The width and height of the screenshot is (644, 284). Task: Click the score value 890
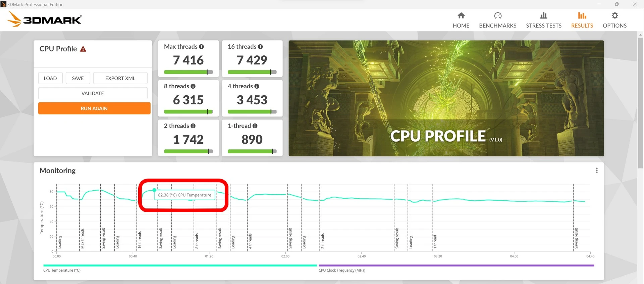252,139
